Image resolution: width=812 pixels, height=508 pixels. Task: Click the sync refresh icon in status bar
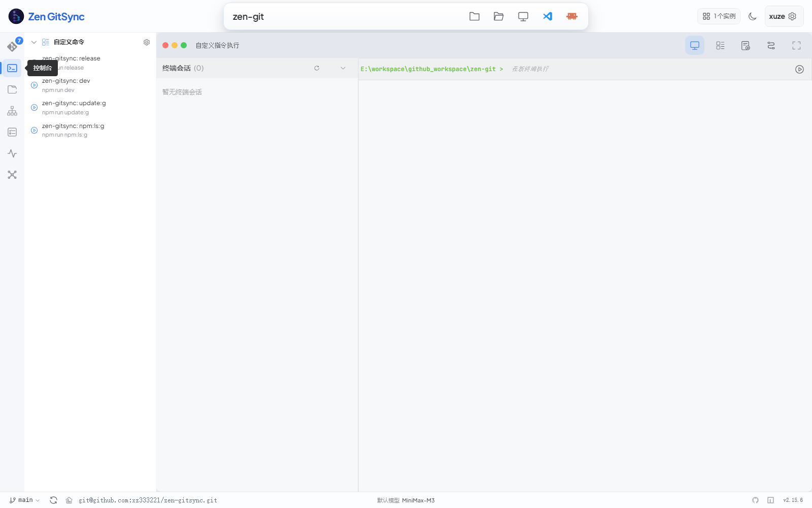point(53,500)
